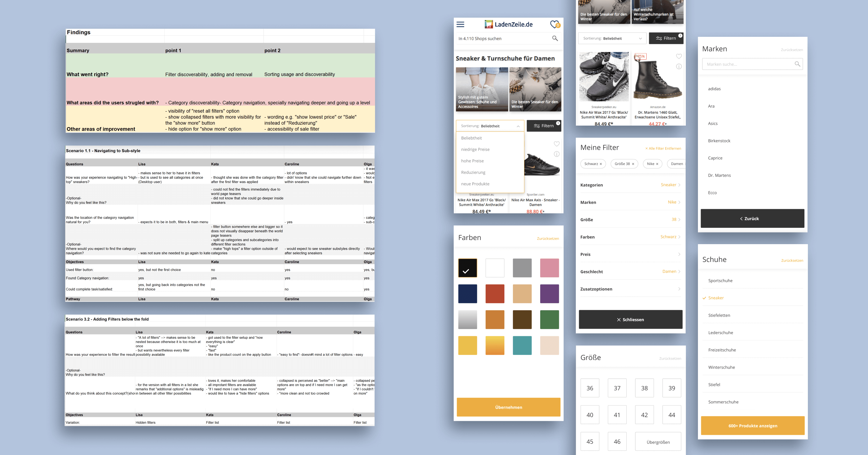Viewport: 868px width, 455px height.
Task: Select size 36
Action: (x=590, y=388)
